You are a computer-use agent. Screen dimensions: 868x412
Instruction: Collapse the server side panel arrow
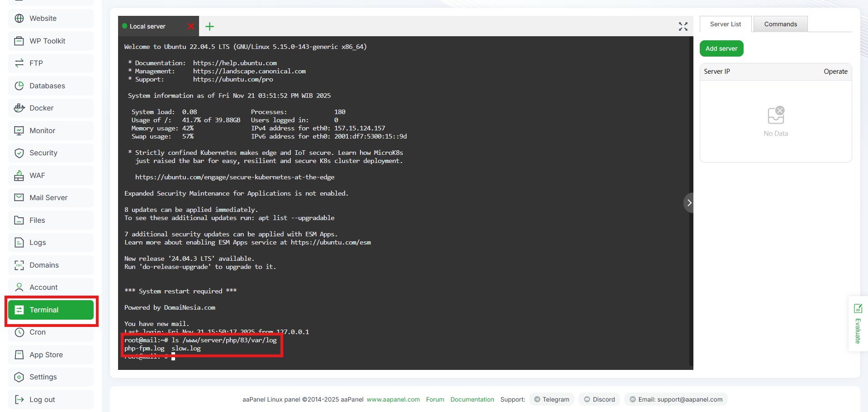tap(688, 203)
